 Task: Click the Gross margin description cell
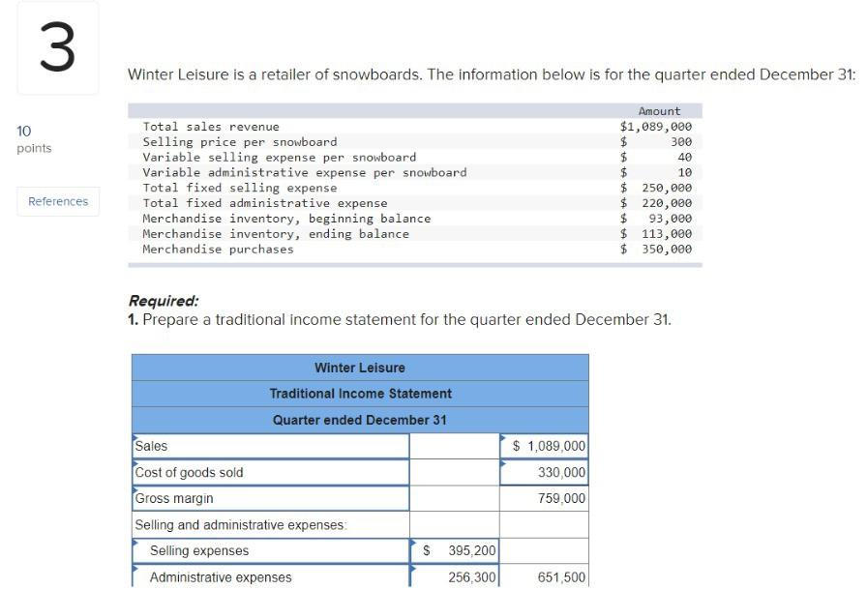(271, 498)
